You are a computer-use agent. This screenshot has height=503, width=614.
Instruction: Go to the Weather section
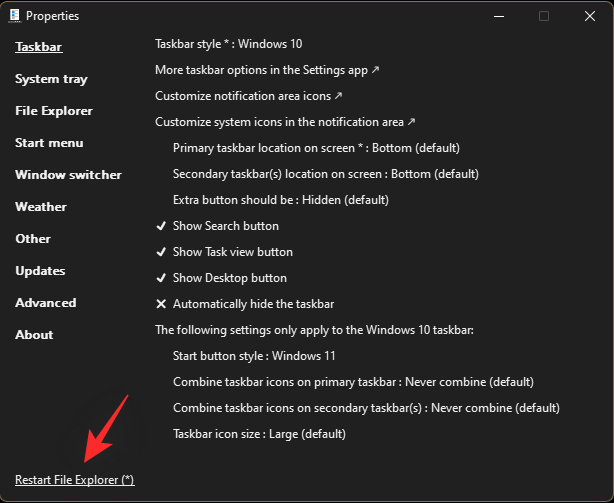pyautogui.click(x=41, y=207)
